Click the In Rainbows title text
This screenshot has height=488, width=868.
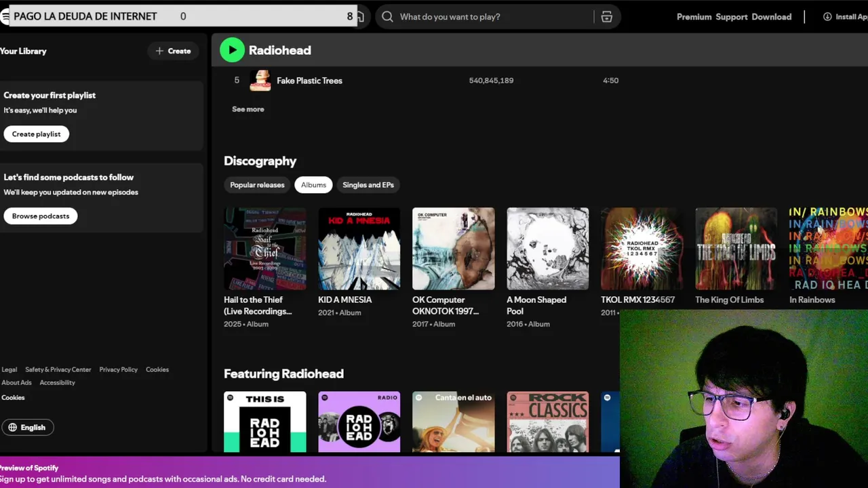pos(812,300)
